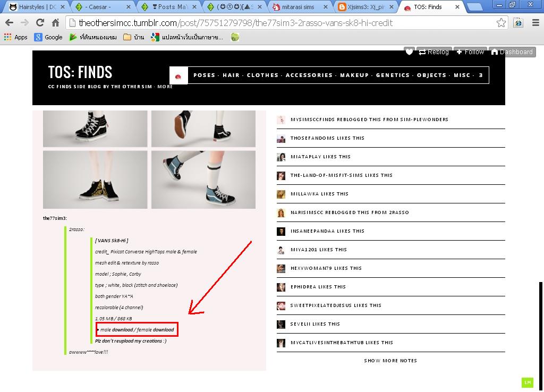Open the ACCESSORIES menu item
Image resolution: width=544 pixels, height=392 pixels.
(x=309, y=75)
